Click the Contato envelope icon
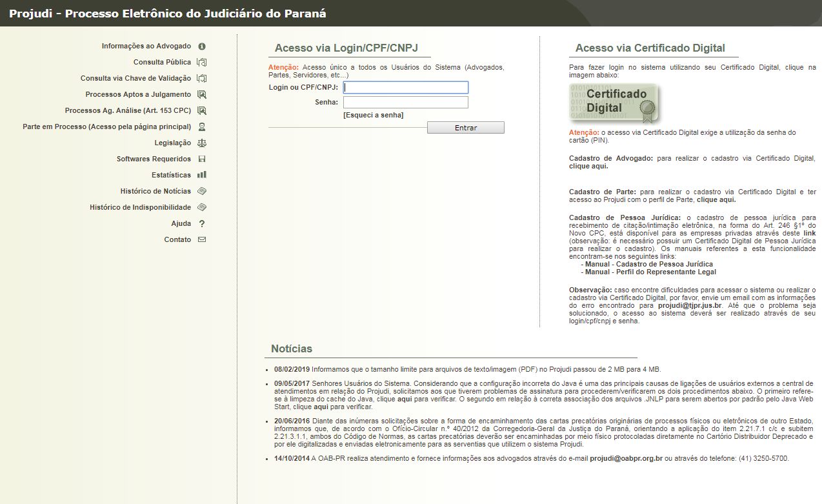This screenshot has height=504, width=822. [x=202, y=239]
